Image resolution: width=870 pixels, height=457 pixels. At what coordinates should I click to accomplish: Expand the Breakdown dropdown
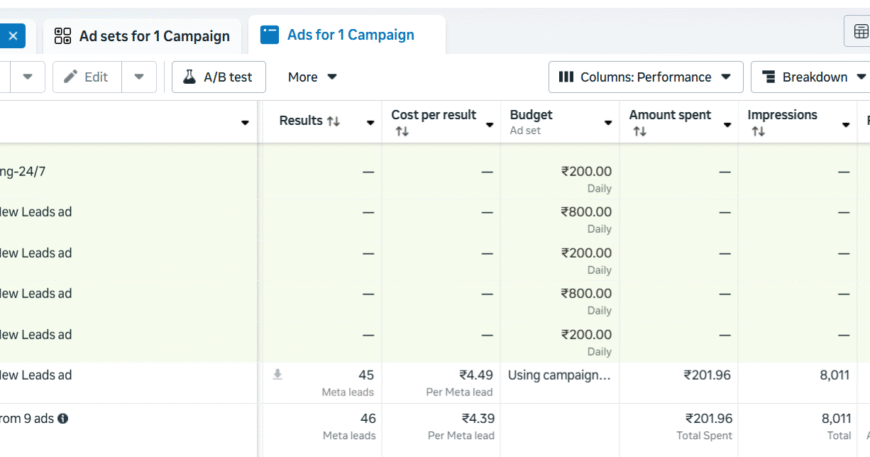point(810,77)
